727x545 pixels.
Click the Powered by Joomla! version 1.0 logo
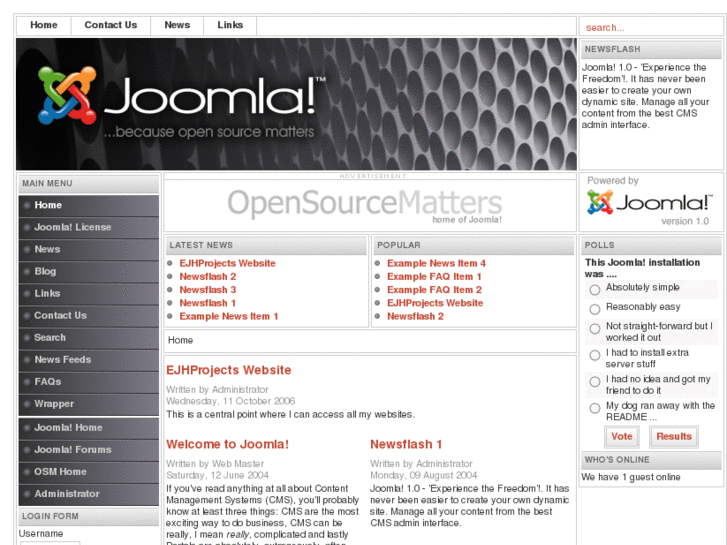(649, 203)
